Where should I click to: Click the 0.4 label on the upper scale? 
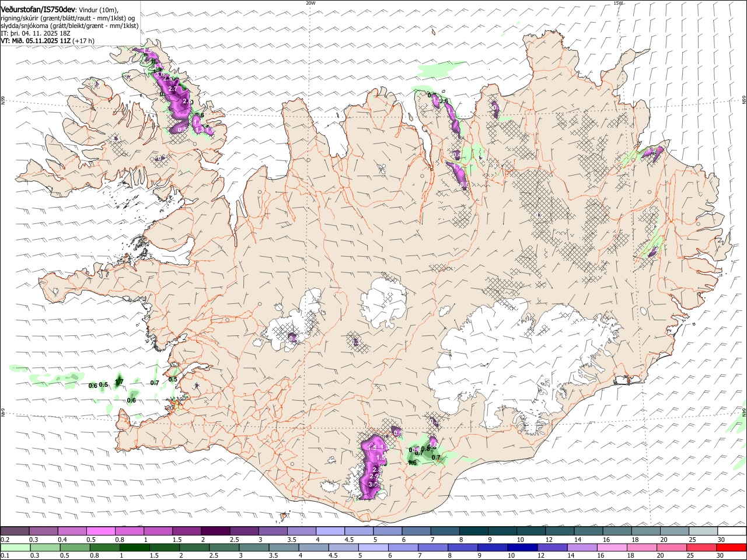[62, 540]
